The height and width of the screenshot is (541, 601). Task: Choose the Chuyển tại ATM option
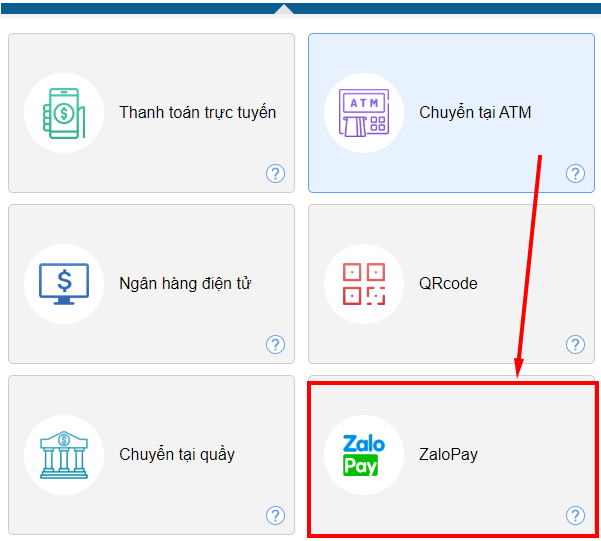point(475,112)
